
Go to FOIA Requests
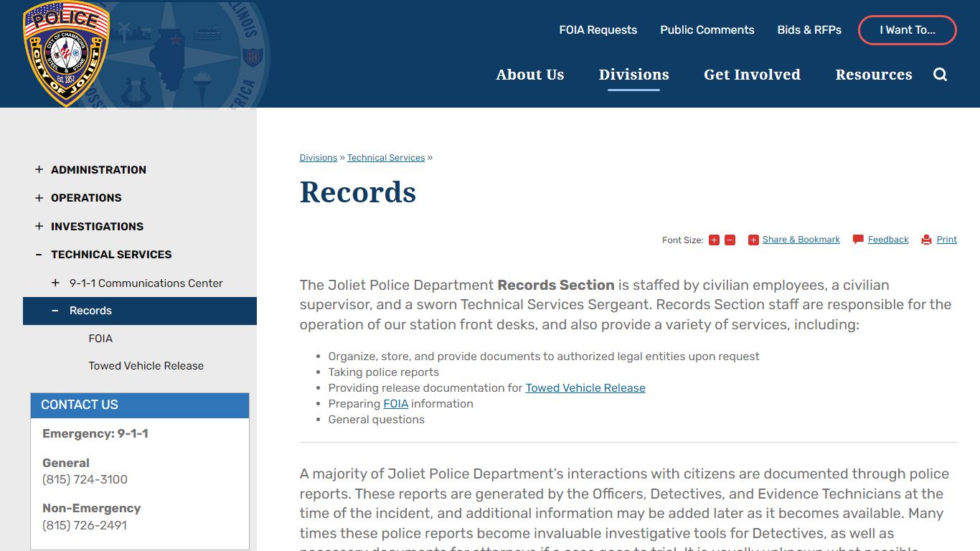tap(598, 30)
